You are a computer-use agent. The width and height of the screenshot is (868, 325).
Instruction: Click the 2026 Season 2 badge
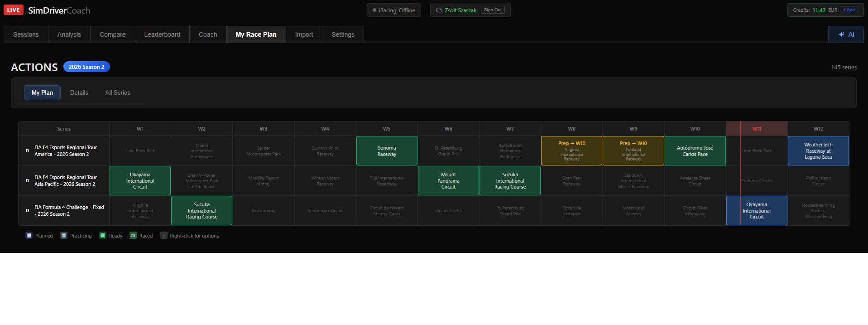[86, 67]
